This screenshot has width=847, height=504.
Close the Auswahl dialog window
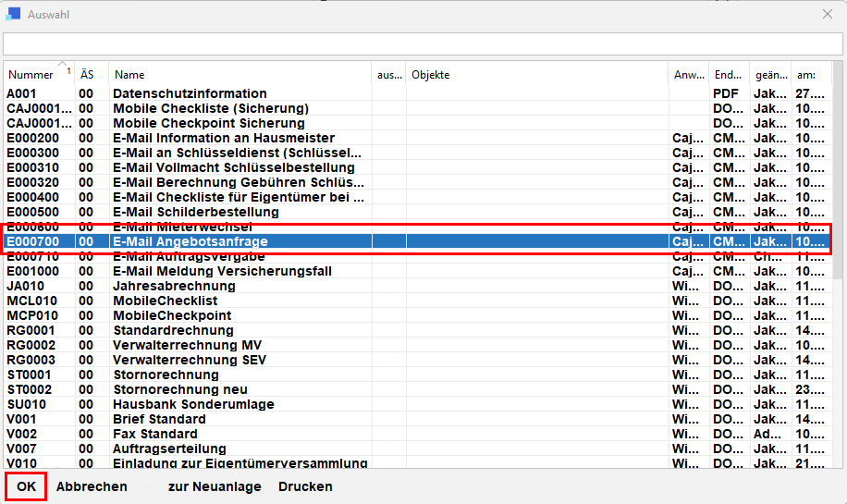click(827, 14)
